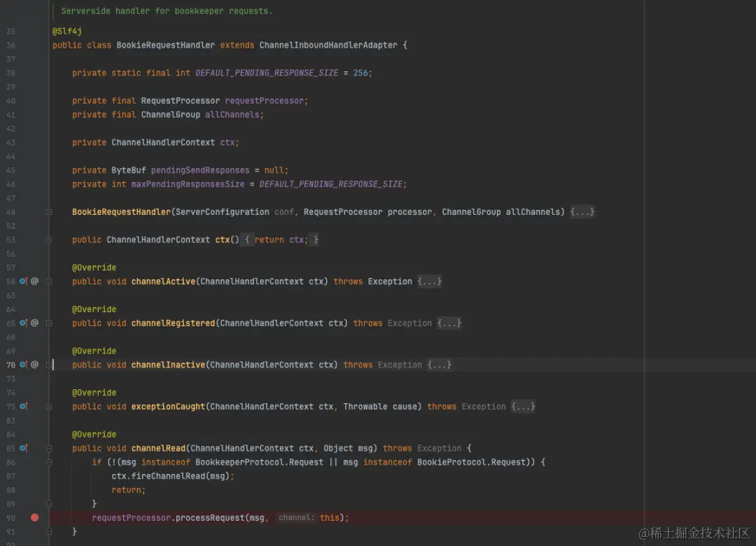Screen dimensions: 756x546
Task: Click the requestProcessor field declaration on line 40
Action: click(x=264, y=101)
